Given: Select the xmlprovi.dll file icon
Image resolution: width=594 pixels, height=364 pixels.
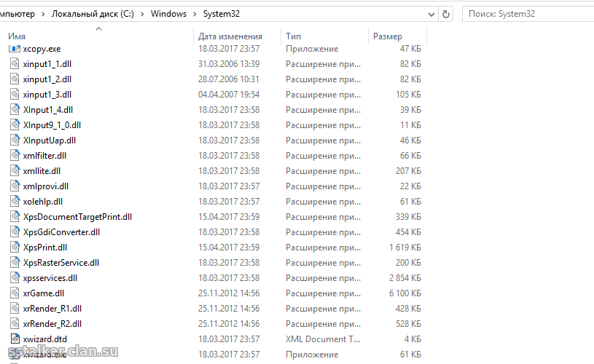Looking at the screenshot, I should pyautogui.click(x=15, y=186).
